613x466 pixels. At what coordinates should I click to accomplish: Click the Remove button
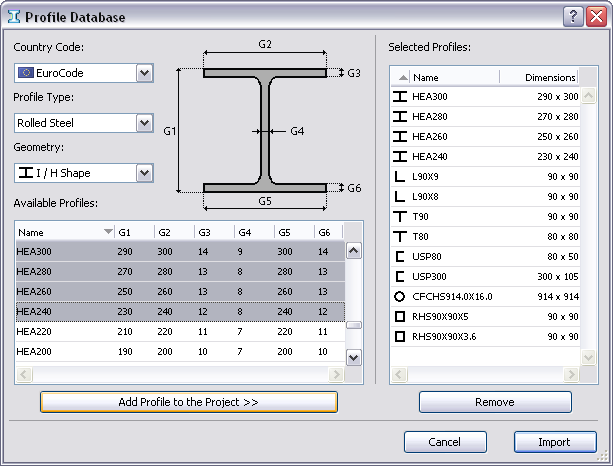(495, 402)
